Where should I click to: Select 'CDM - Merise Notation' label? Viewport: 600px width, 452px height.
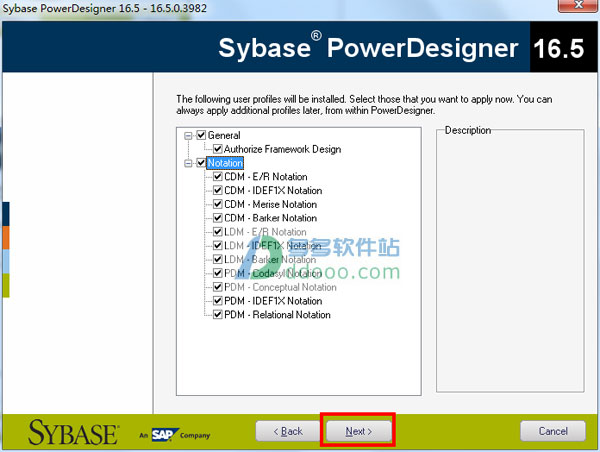tap(271, 204)
